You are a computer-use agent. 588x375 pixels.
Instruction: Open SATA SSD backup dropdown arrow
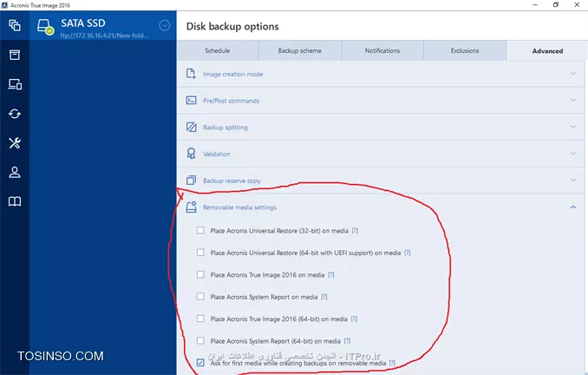point(164,25)
